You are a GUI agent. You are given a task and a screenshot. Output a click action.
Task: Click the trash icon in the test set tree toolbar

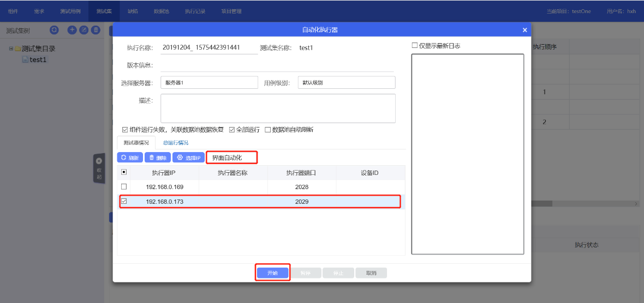coord(96,30)
